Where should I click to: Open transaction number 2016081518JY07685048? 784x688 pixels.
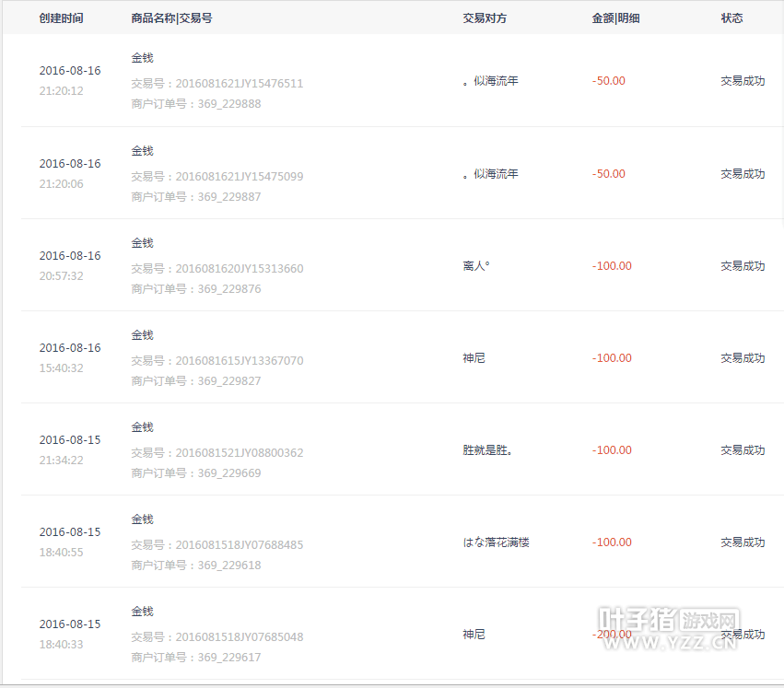(239, 637)
